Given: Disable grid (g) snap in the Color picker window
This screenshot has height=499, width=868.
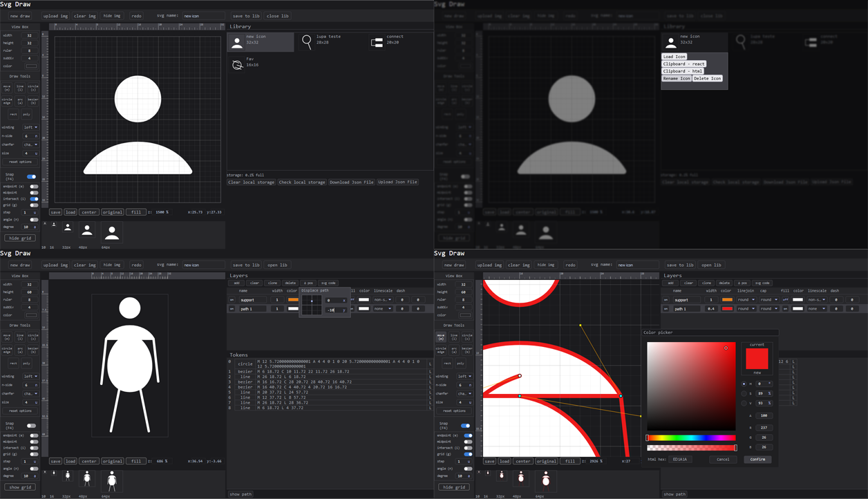Looking at the screenshot, I should [x=468, y=454].
